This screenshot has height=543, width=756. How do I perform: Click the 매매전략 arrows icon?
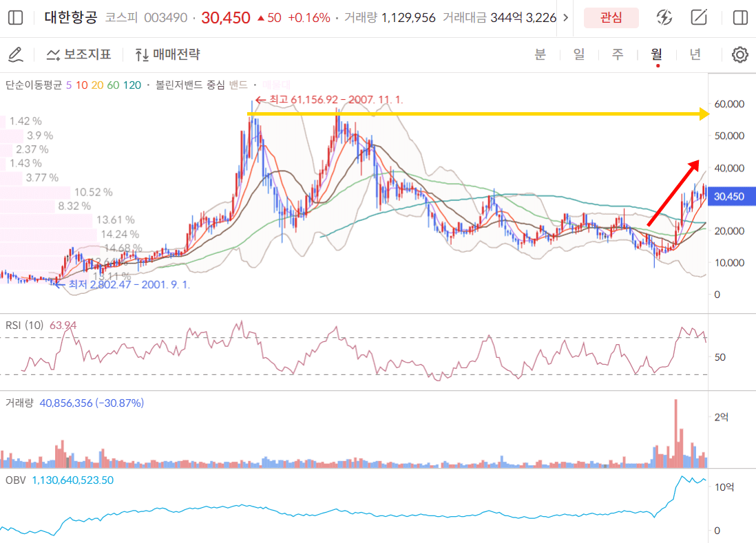[x=142, y=54]
